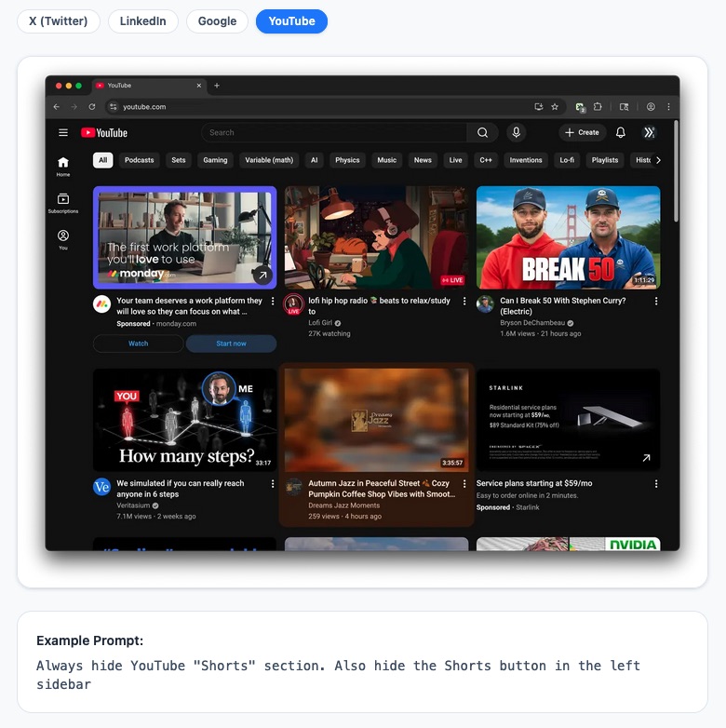The width and height of the screenshot is (726, 728).
Task: Open the Dreams Jazz Moments channel link
Action: pos(344,506)
